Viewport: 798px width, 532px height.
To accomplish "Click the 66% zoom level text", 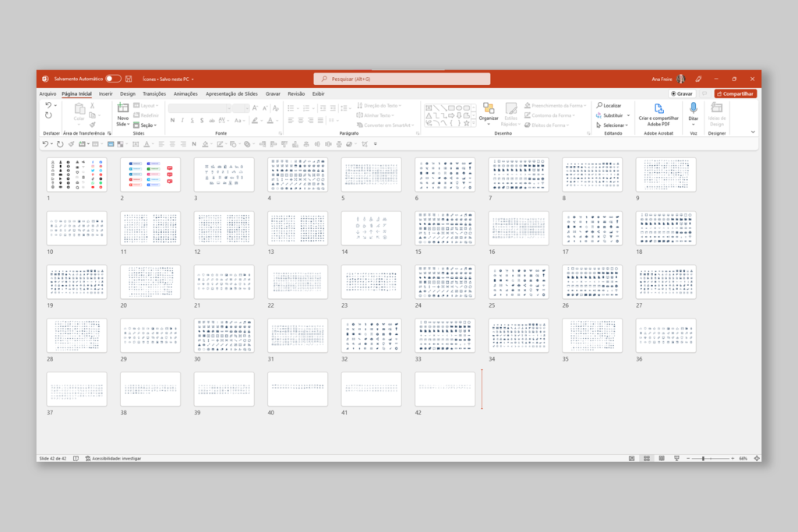I will (x=743, y=458).
